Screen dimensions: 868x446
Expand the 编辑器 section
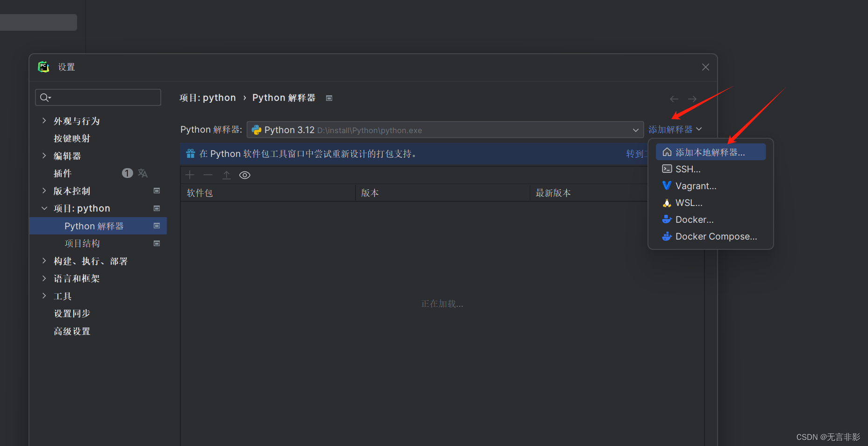pos(44,156)
